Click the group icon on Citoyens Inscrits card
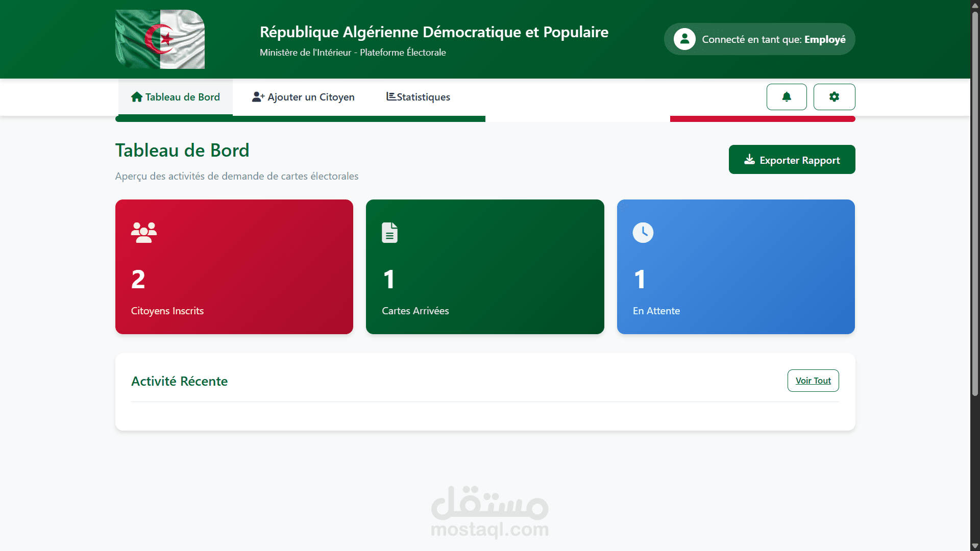The width and height of the screenshot is (980, 551). click(144, 233)
